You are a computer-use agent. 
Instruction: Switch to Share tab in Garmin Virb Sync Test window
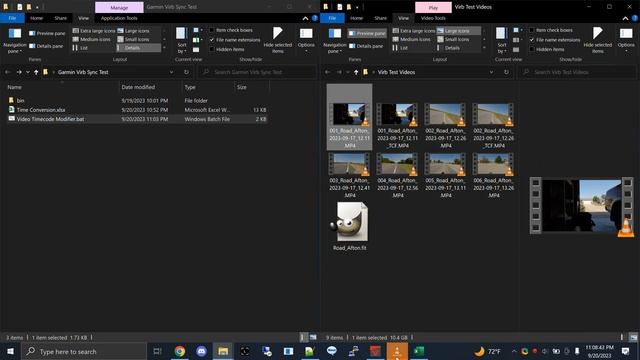60,18
